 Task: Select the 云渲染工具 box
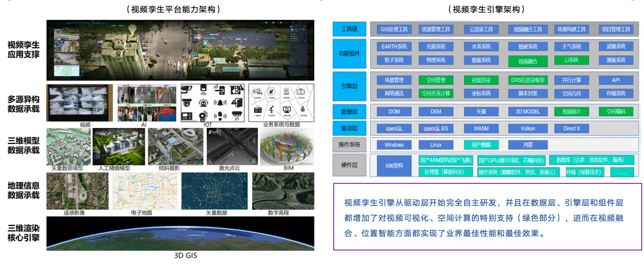[x=481, y=29]
